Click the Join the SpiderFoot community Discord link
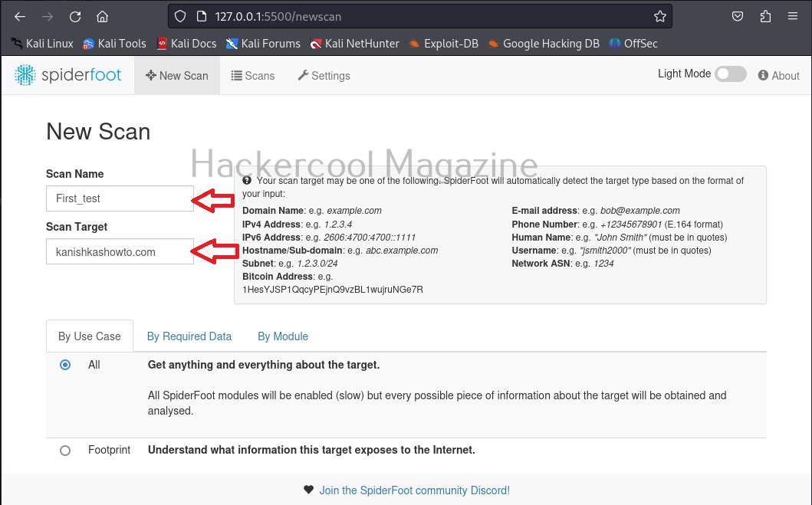The height and width of the screenshot is (505, 812). (414, 490)
